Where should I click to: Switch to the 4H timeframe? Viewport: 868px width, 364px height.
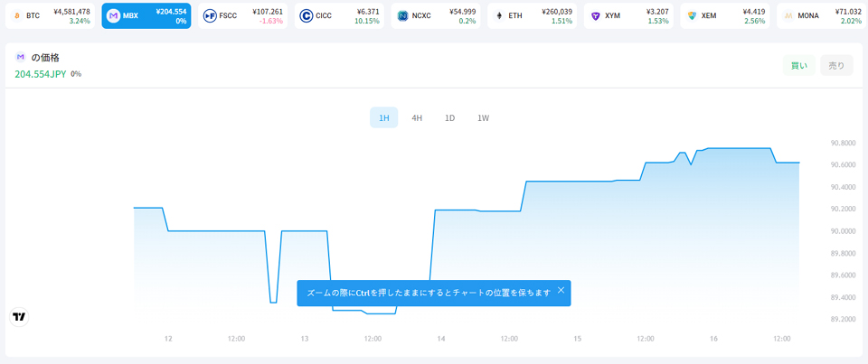417,117
